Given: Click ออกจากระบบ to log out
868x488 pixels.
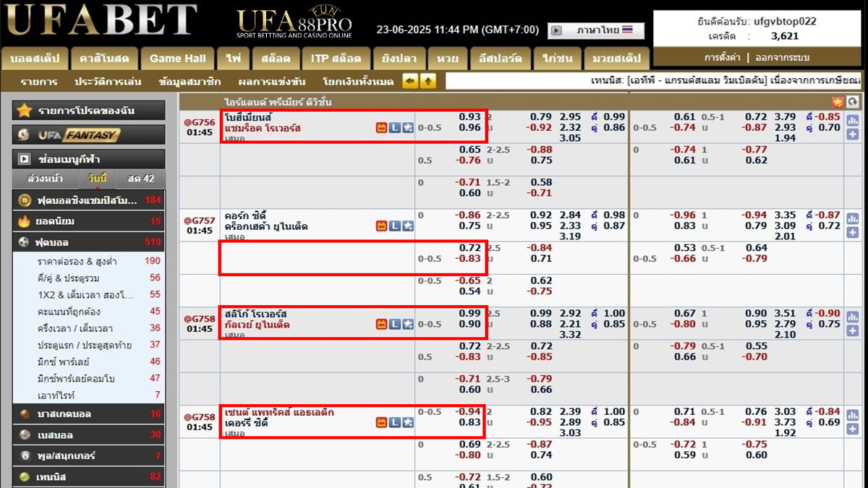Looking at the screenshot, I should click(783, 57).
